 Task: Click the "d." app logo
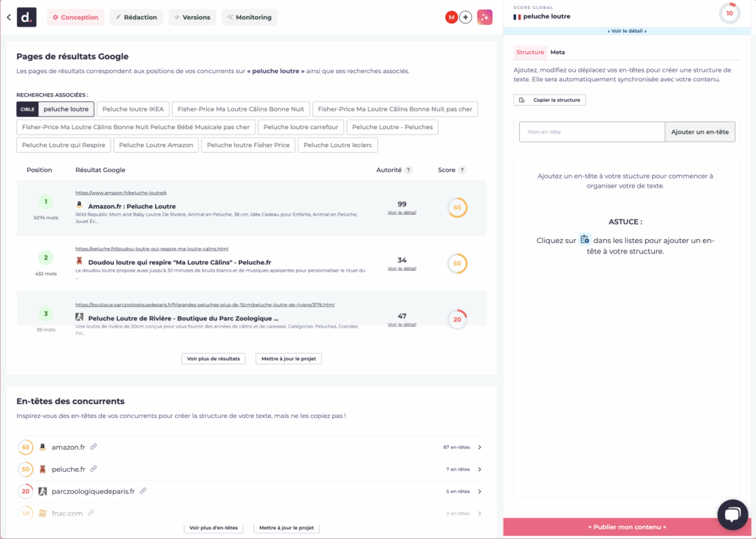pos(27,18)
